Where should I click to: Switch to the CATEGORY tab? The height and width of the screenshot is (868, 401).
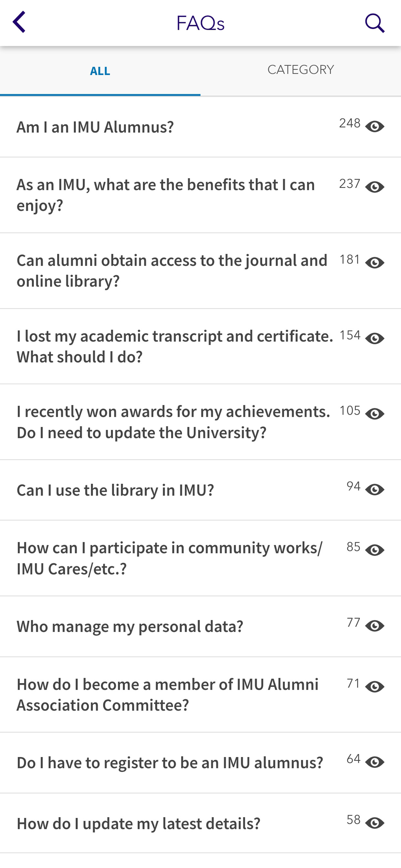301,70
